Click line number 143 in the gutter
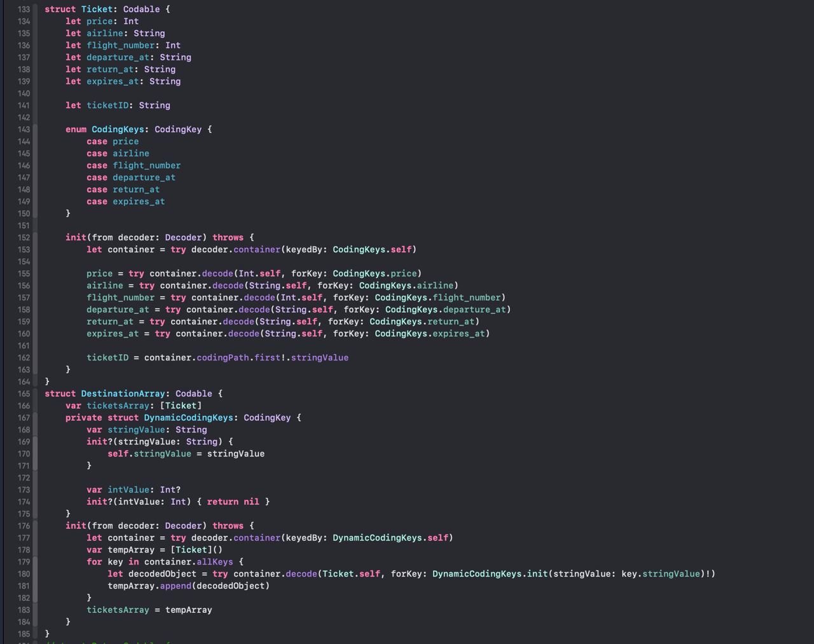 coord(24,130)
